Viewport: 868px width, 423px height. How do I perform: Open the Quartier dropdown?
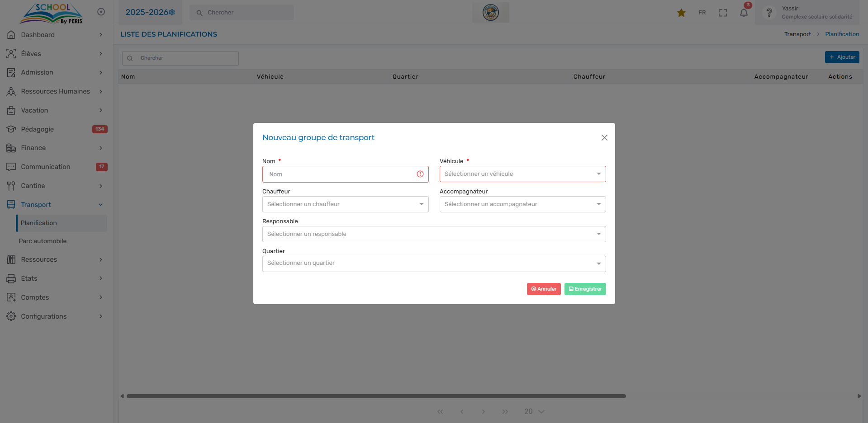coord(434,263)
